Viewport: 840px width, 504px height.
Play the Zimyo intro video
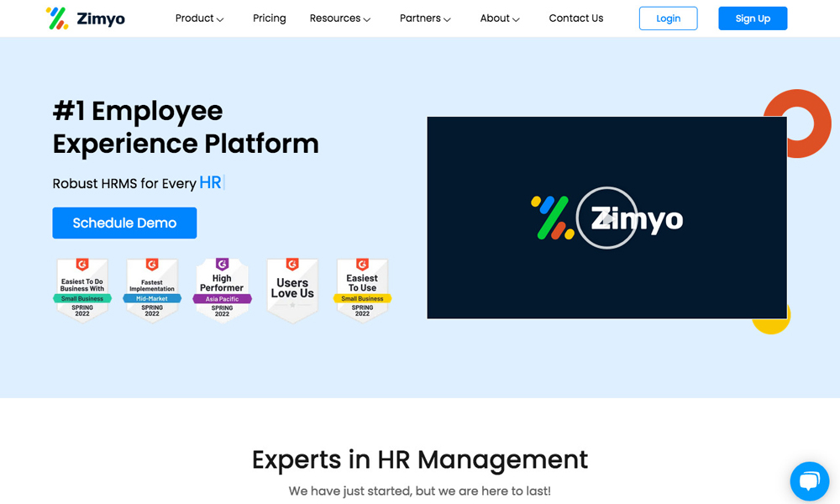[606, 218]
